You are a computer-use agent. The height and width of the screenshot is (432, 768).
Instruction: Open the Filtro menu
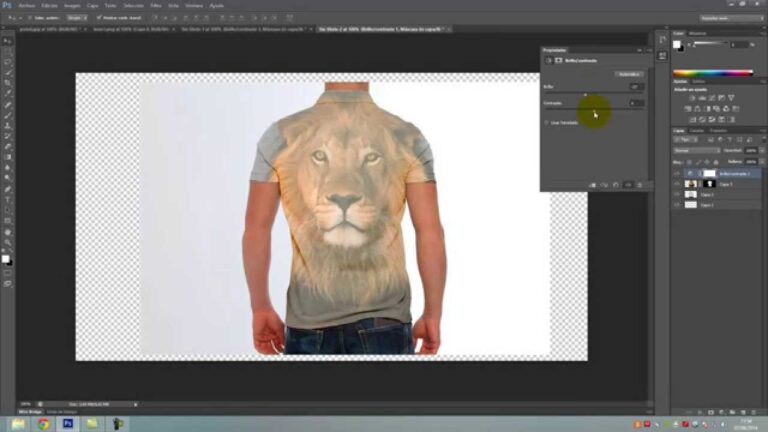156,6
